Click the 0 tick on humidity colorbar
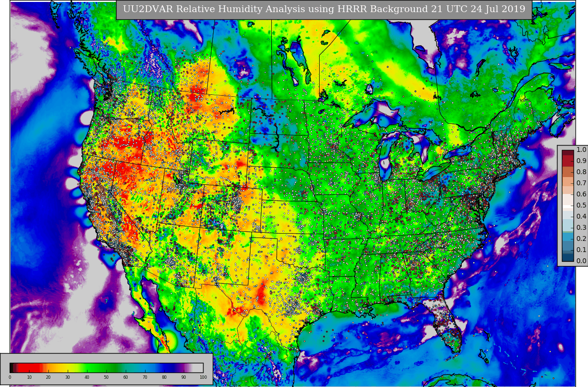This screenshot has width=588, height=387. (x=10, y=377)
